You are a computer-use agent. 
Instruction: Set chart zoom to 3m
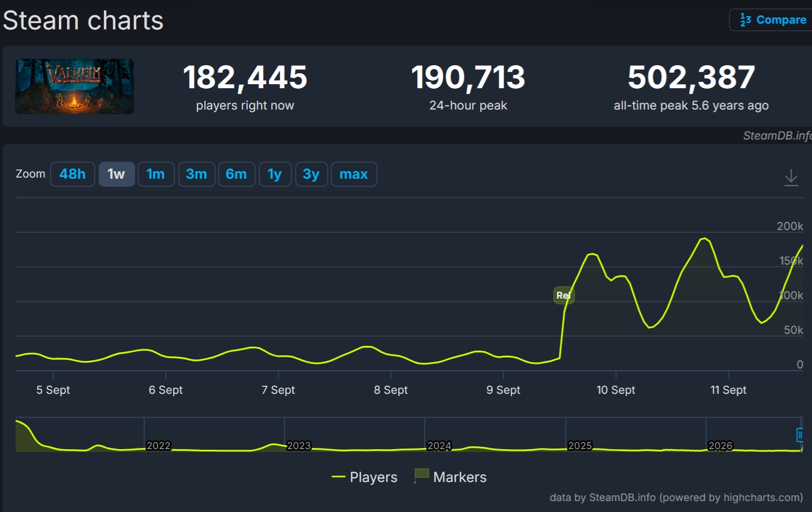click(196, 174)
